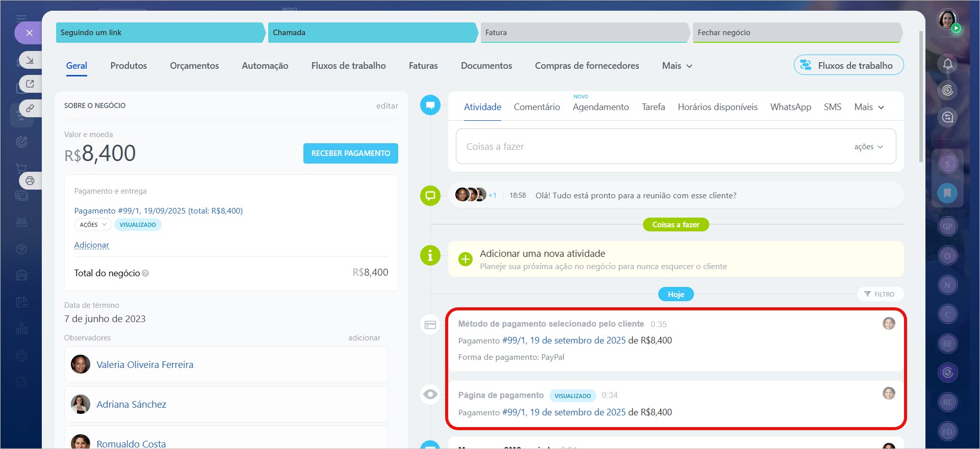Click the help icon next to Total do negócio
The image size is (980, 449).
pyautogui.click(x=145, y=273)
